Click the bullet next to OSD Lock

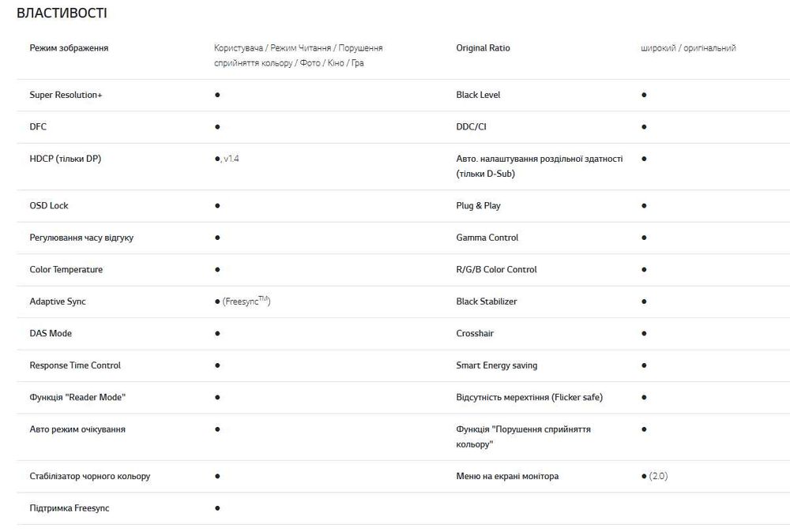(x=217, y=205)
